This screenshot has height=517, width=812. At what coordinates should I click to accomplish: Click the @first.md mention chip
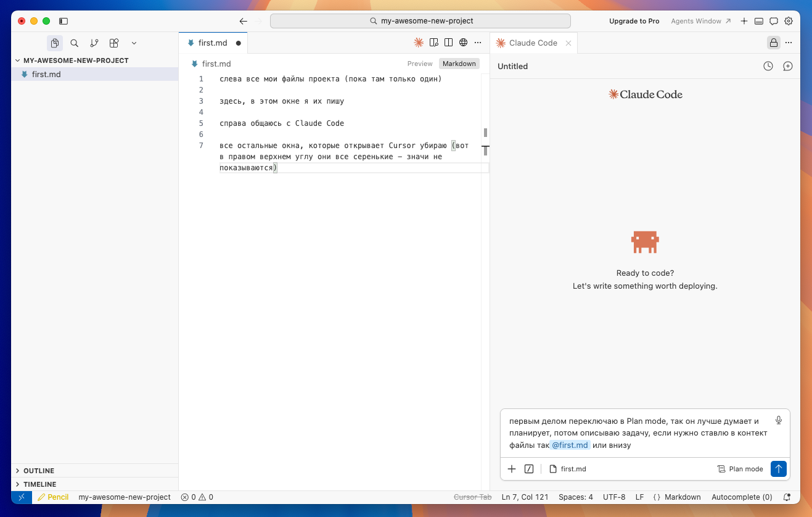(x=570, y=445)
